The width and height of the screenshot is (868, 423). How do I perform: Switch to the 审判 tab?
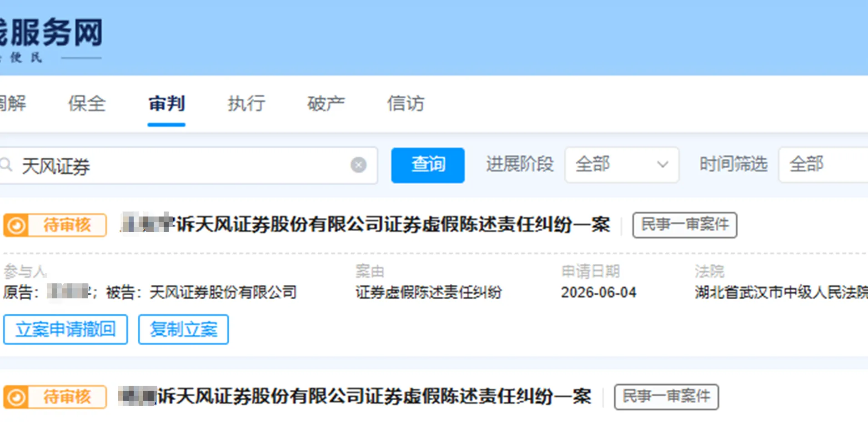166,104
